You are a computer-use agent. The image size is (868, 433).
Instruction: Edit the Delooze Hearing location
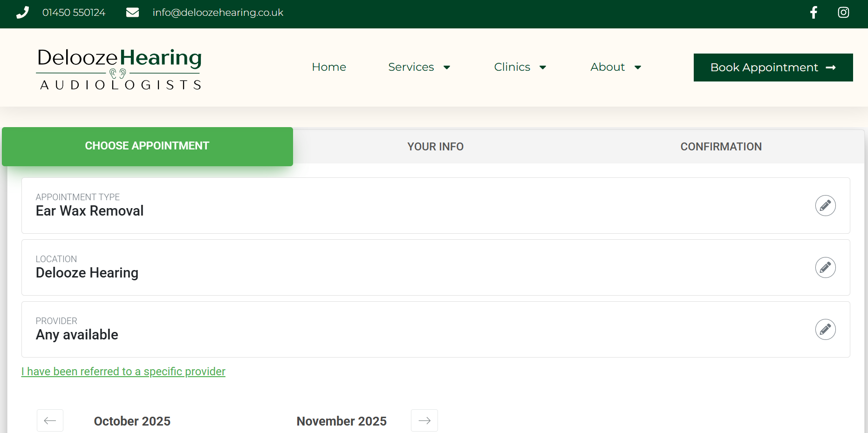click(825, 267)
